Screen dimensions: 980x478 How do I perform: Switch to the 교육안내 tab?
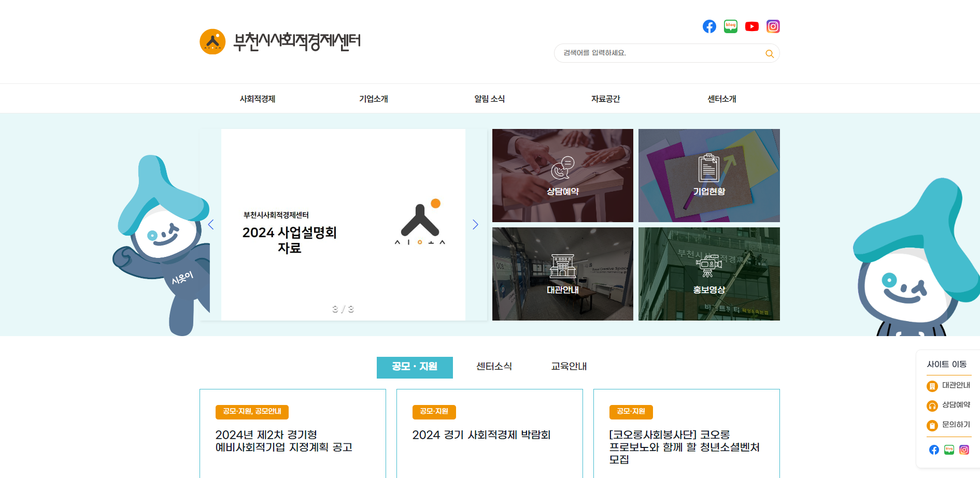(569, 367)
